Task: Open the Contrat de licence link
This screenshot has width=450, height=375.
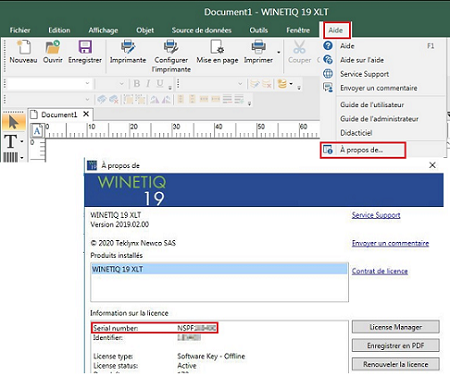Action: (380, 271)
